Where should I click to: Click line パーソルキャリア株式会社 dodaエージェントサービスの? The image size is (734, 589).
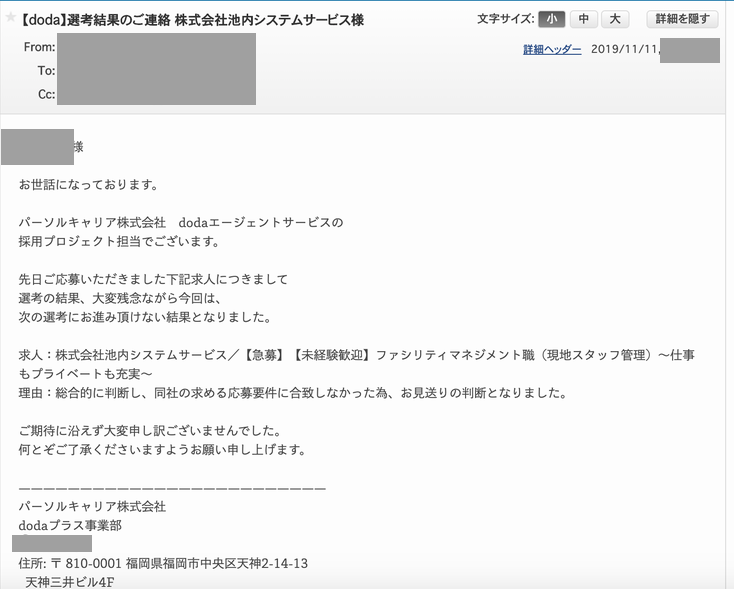pos(181,222)
